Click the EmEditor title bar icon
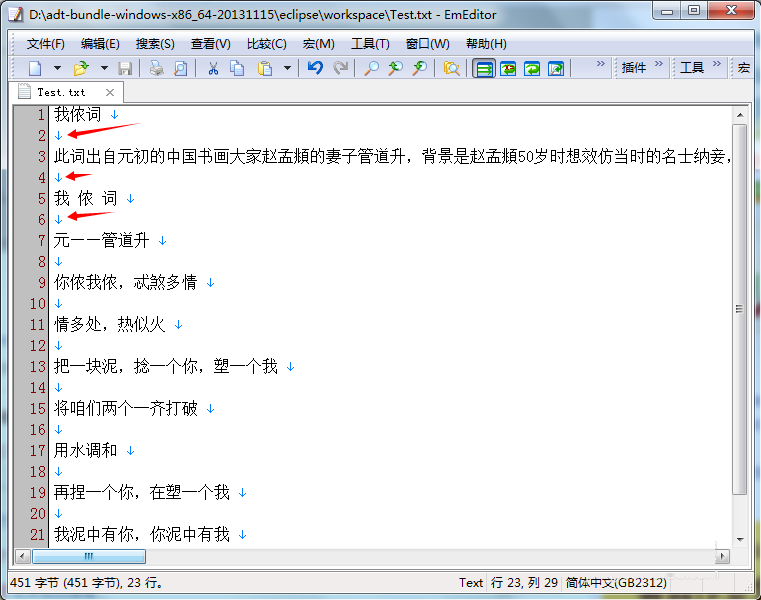This screenshot has height=600, width=761. click(16, 15)
